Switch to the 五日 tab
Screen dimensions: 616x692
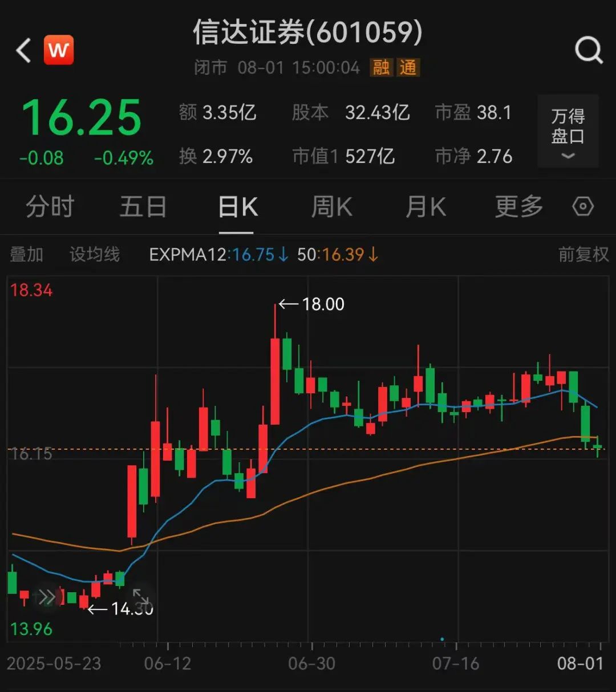pos(143,206)
